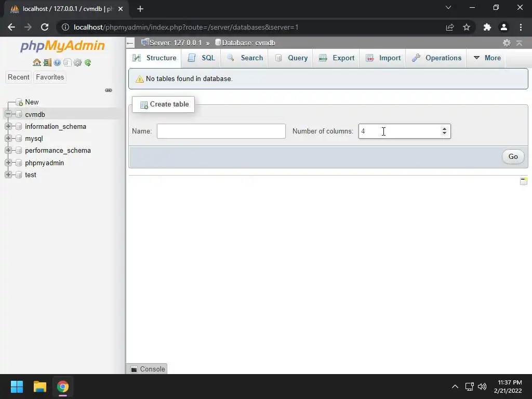Open Chrome profile avatar icon
Viewport: 532px width, 399px height.
click(504, 27)
